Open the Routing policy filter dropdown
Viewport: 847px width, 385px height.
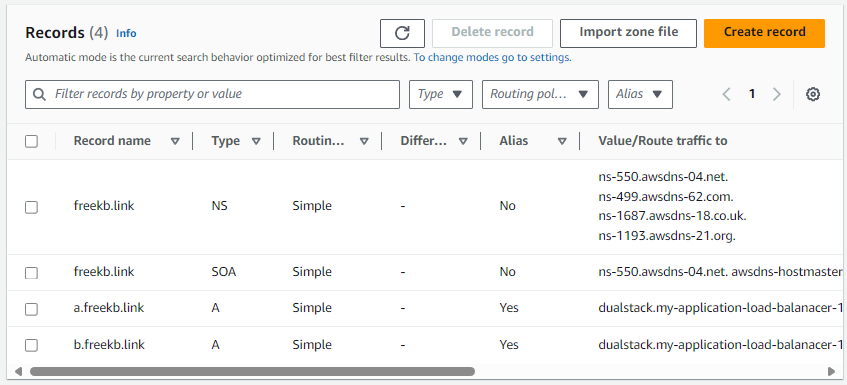[x=540, y=94]
